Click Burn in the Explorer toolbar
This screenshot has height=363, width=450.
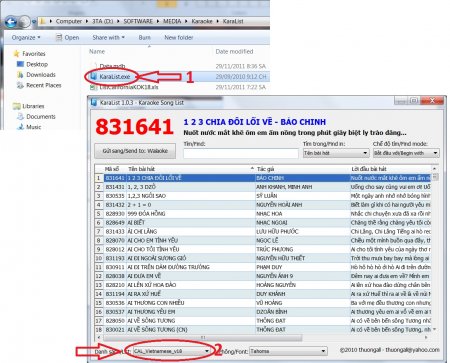point(144,38)
